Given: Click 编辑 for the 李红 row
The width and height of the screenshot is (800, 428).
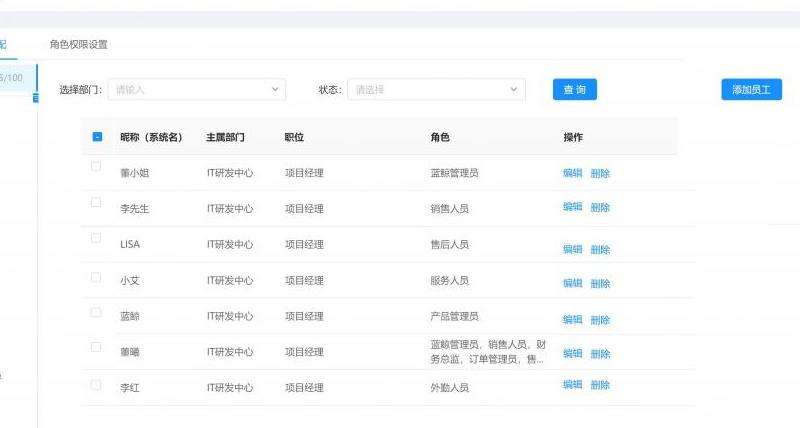Looking at the screenshot, I should pos(572,384).
